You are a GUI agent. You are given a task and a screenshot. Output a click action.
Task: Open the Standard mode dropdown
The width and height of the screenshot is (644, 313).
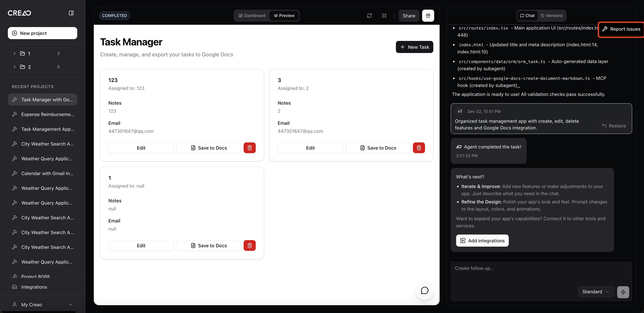(596, 292)
